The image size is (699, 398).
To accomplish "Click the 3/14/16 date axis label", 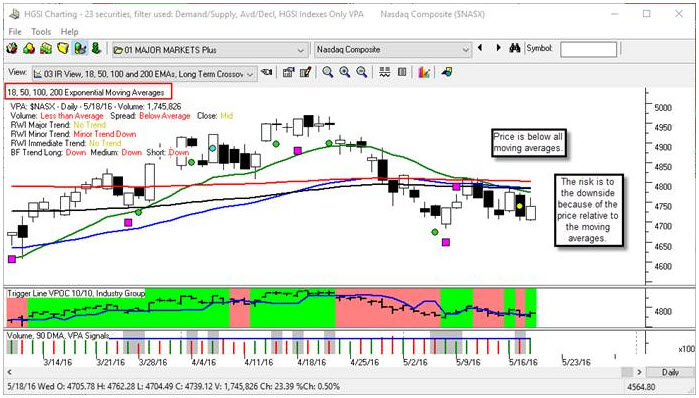I will [x=58, y=362].
